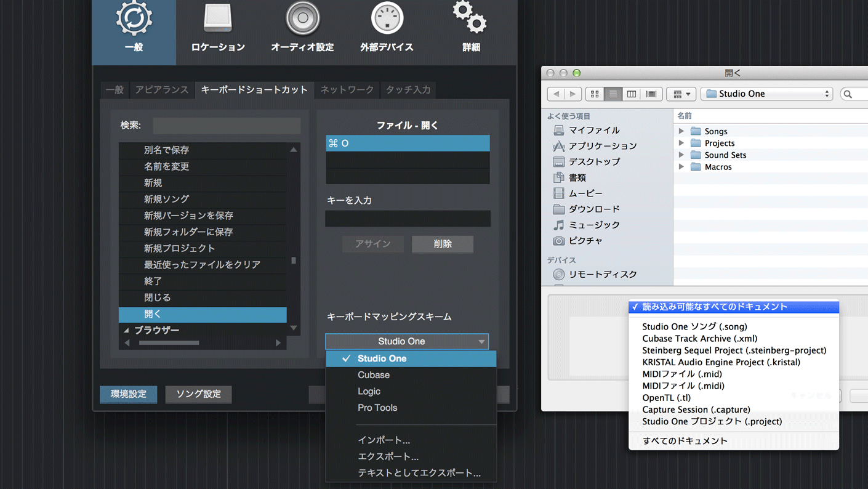Image resolution: width=868 pixels, height=489 pixels.
Task: Click the command list vertical scrollbar thumb
Action: point(294,261)
